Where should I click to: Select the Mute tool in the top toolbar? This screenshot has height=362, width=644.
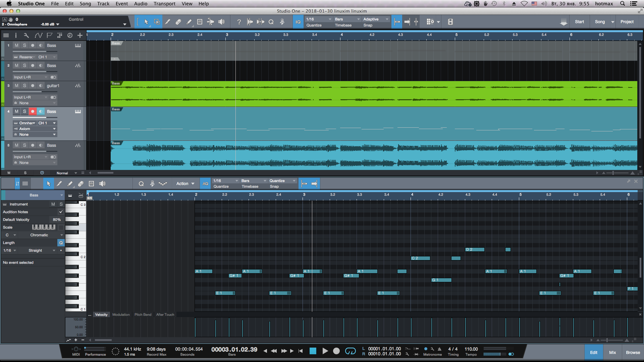click(200, 22)
